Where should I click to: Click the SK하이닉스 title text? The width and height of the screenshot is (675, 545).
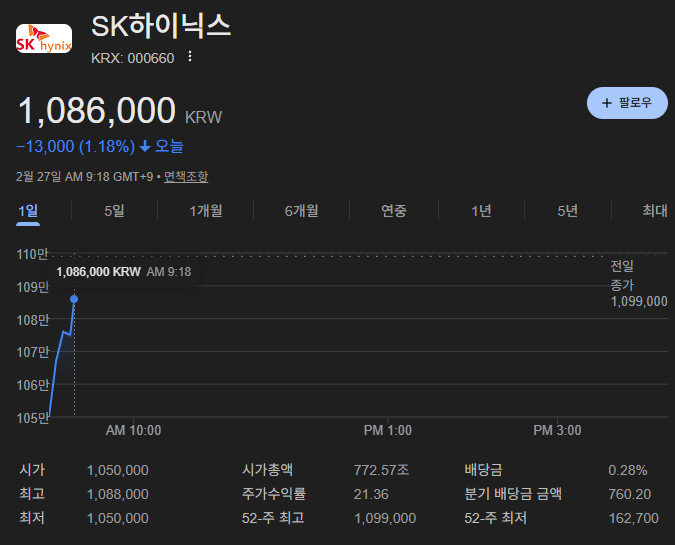[x=161, y=26]
